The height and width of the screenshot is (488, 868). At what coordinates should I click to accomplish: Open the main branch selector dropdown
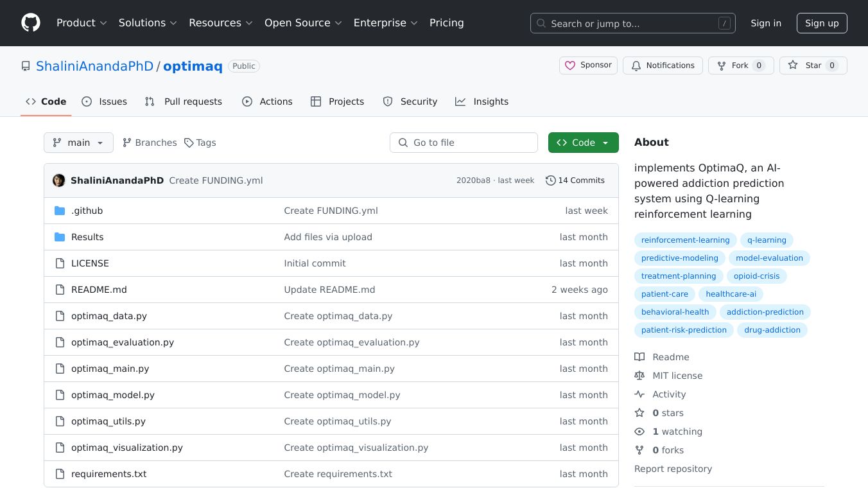pos(78,143)
